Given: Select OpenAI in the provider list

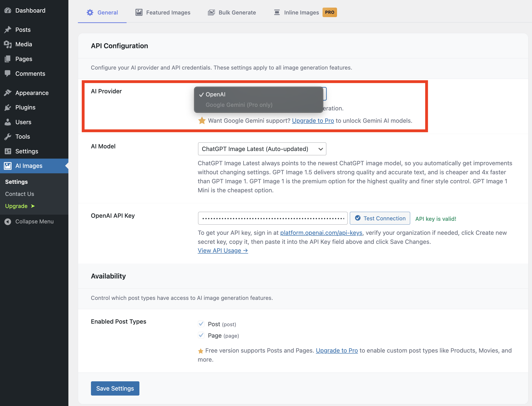Looking at the screenshot, I should (215, 94).
